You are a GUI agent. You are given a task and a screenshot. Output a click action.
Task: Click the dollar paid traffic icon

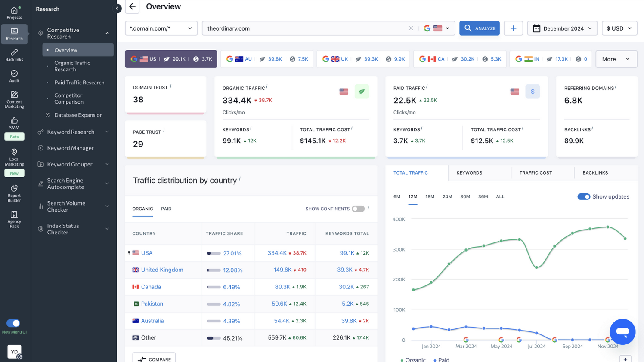pos(533,92)
